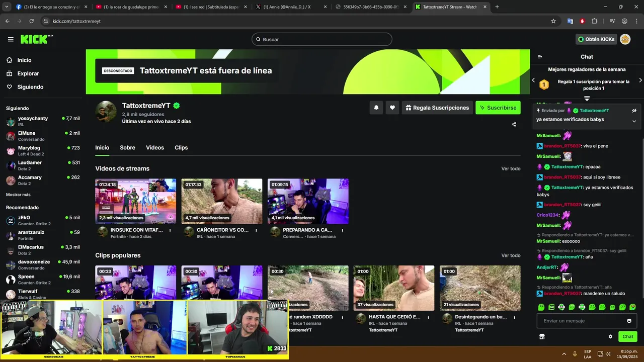Open the 01:17:33 stream video thumbnail
This screenshot has width=644, height=362.
point(222,201)
